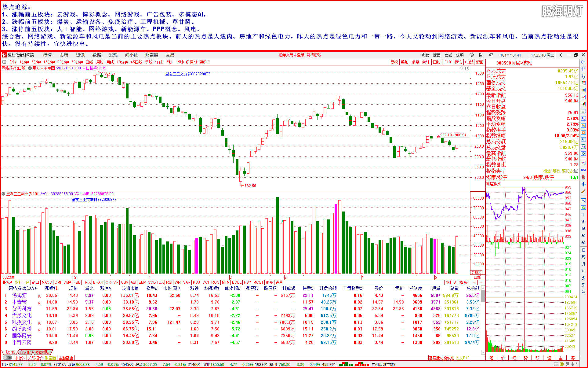The width and height of the screenshot is (588, 368).
Task: Expand the 更多 period options arrow
Action: (205, 62)
